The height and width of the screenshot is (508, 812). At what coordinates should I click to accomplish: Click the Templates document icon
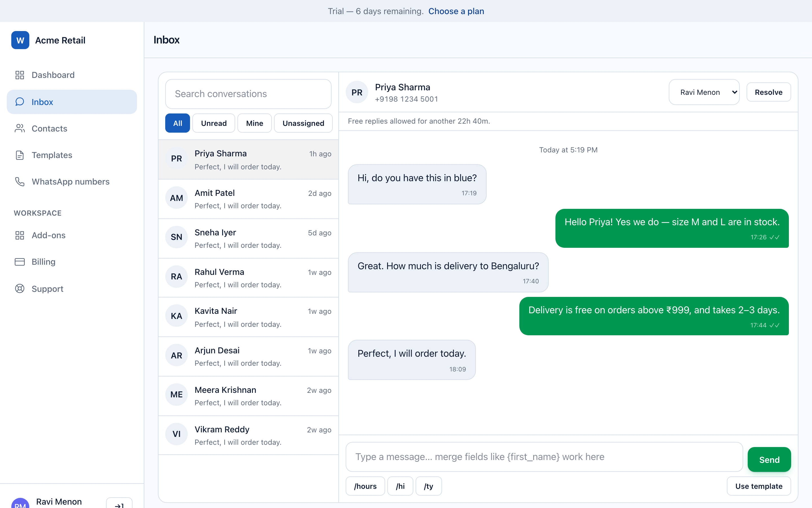(20, 155)
